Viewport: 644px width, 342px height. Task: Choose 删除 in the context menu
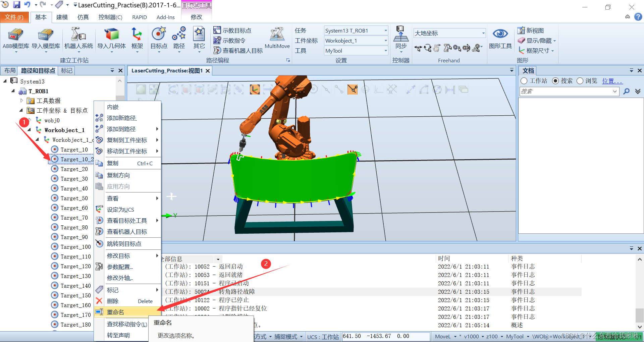coord(128,301)
